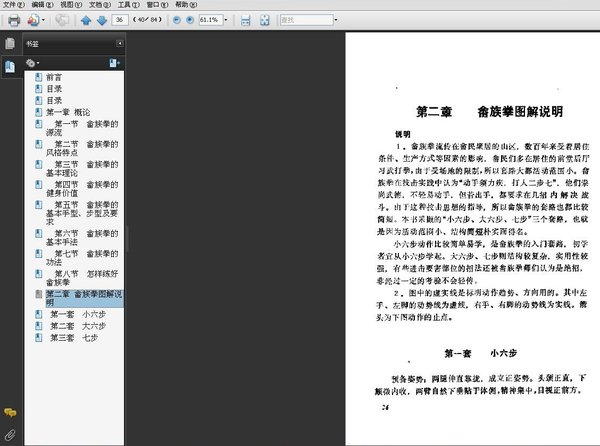Click bookmark icon beside 前言
The width and height of the screenshot is (600, 446).
(x=39, y=77)
